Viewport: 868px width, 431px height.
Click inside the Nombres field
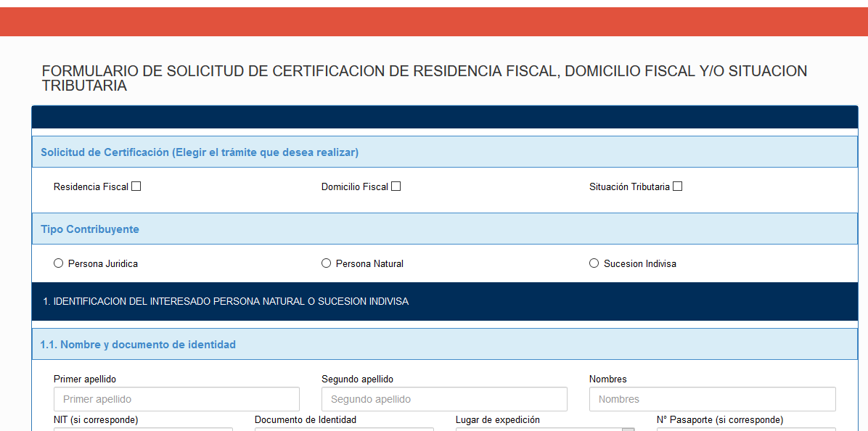(712, 398)
